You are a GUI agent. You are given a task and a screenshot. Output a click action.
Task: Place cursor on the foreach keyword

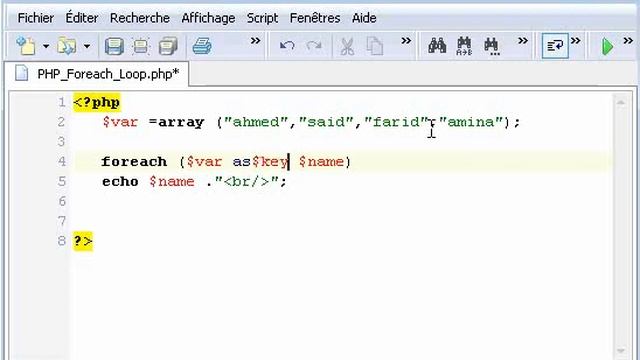click(134, 162)
